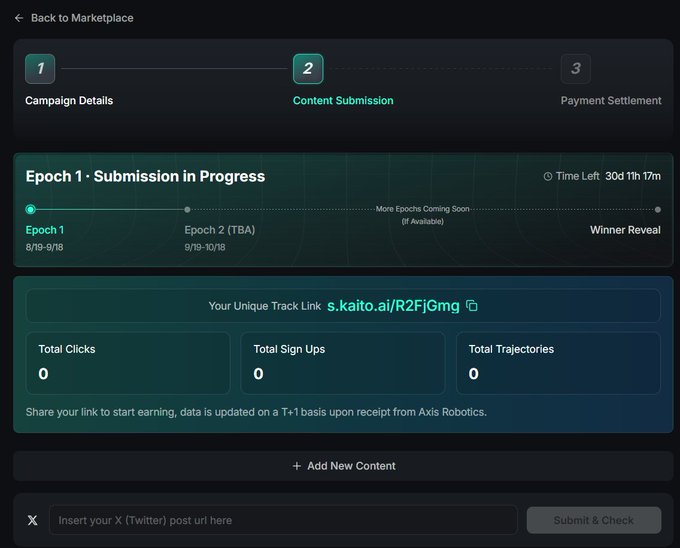This screenshot has height=548, width=680.
Task: Copy the unique track link
Action: click(x=471, y=306)
